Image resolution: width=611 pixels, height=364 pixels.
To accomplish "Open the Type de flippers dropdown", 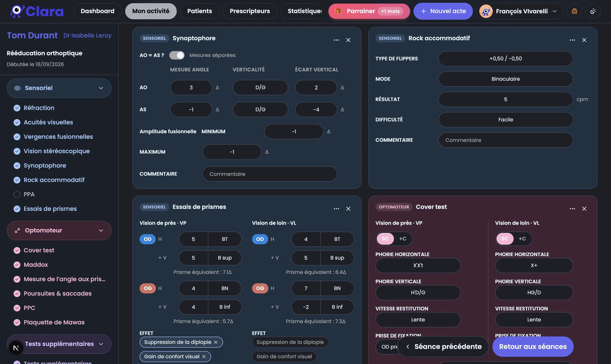I will 505,59.
